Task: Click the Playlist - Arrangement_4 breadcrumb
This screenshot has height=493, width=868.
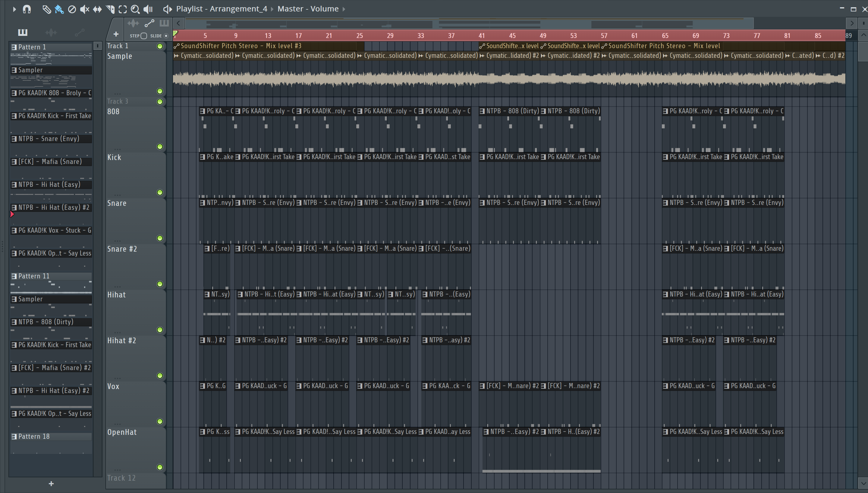Action: (x=222, y=9)
